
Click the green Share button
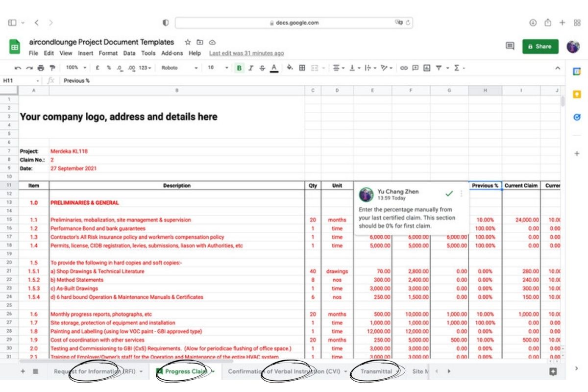pyautogui.click(x=540, y=46)
